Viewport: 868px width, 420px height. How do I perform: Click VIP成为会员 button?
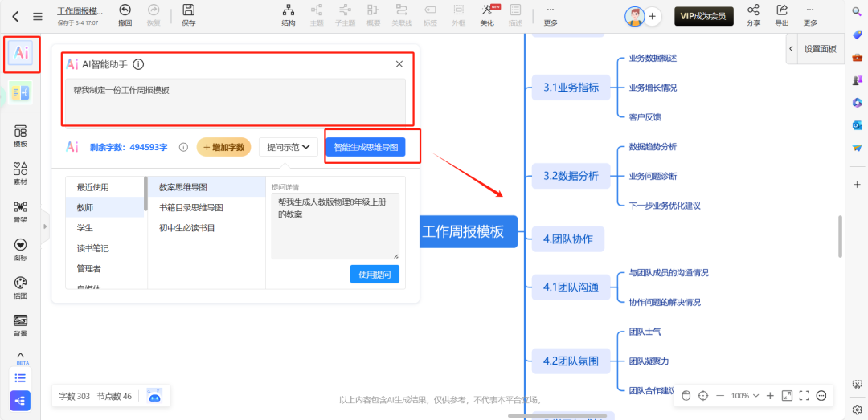pyautogui.click(x=703, y=17)
